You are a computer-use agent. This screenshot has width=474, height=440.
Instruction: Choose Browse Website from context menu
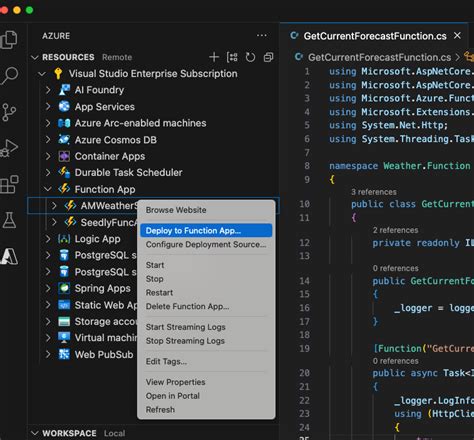click(206, 210)
